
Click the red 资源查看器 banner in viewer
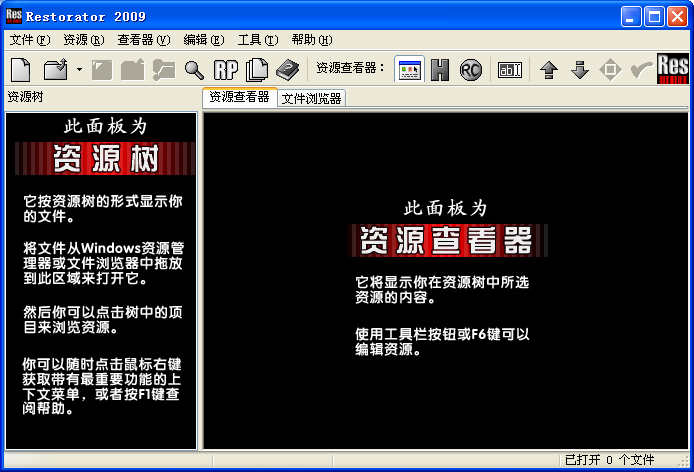[446, 240]
